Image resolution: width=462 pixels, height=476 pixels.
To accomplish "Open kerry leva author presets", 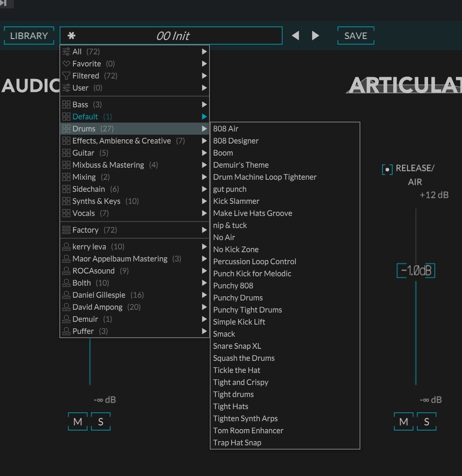I will 89,247.
